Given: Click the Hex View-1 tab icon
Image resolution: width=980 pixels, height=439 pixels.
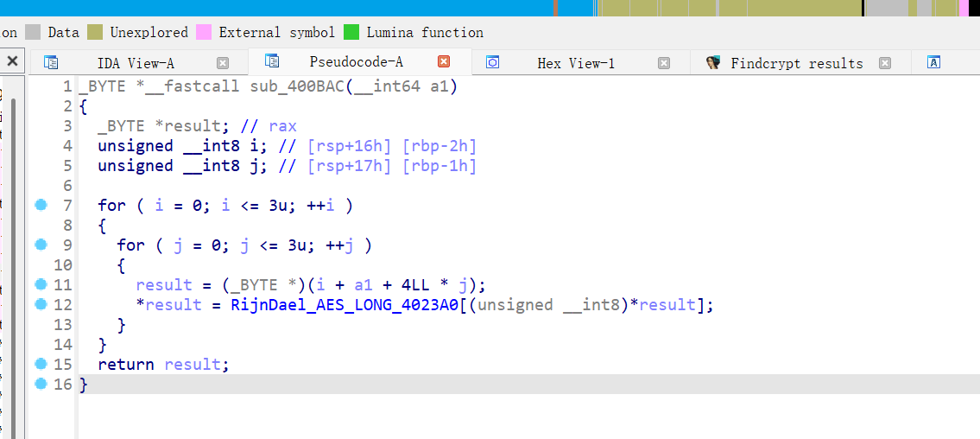Looking at the screenshot, I should coord(492,62).
